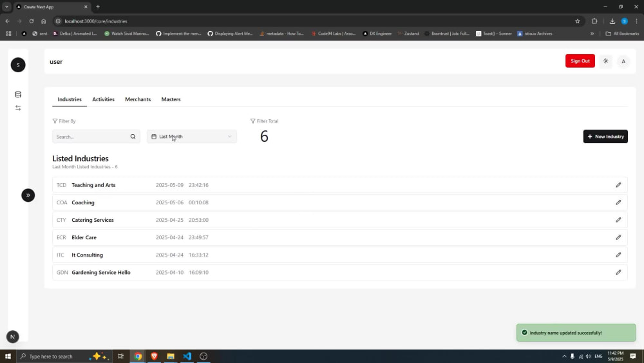Click date 2025-05-06 in Coaching row
This screenshot has height=363, width=644.
169,202
